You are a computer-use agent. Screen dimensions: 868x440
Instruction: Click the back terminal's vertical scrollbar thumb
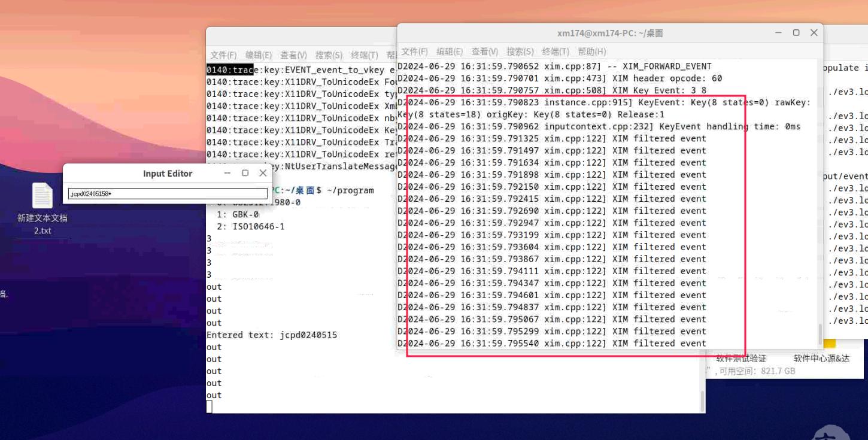pos(702,400)
